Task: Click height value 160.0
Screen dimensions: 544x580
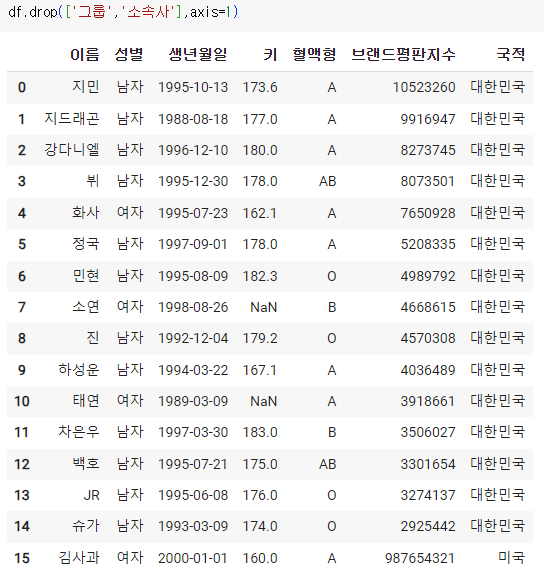Action: [x=260, y=558]
